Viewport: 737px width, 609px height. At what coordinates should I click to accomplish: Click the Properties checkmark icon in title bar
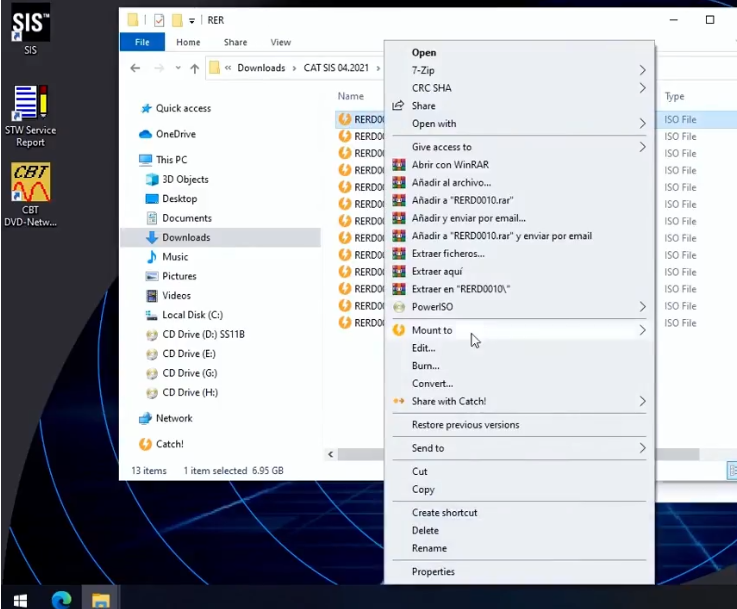tap(159, 20)
